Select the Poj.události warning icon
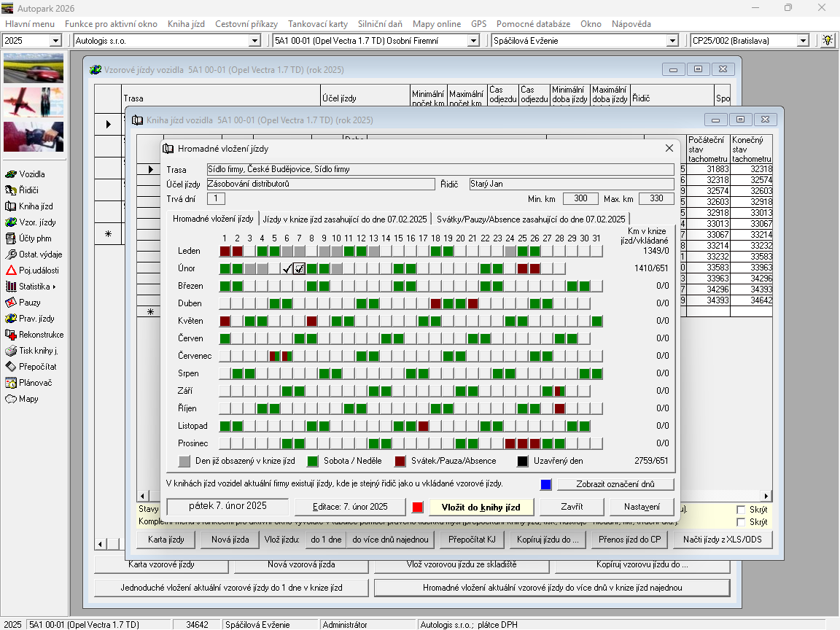The image size is (840, 630). [x=11, y=271]
